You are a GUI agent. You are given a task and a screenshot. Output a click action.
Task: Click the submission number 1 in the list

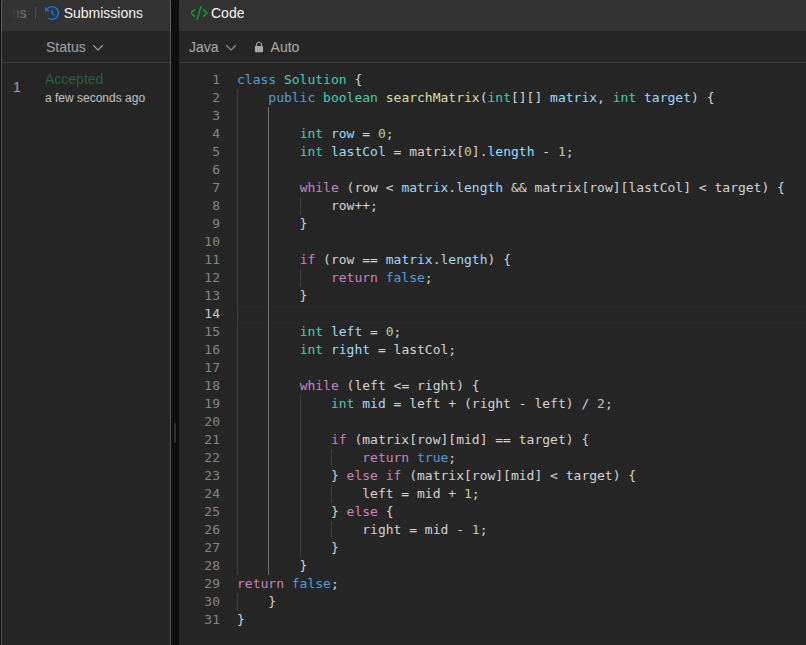(x=17, y=87)
